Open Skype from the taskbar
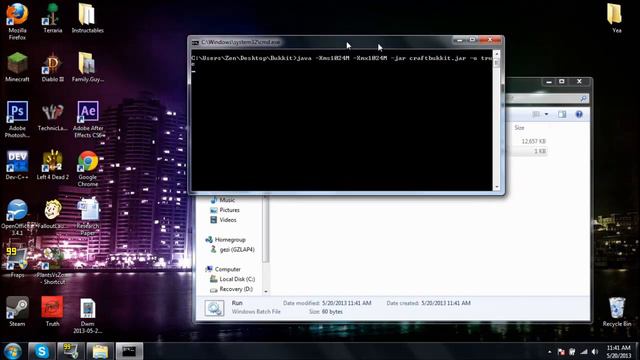This screenshot has height=360, width=640. click(41, 351)
